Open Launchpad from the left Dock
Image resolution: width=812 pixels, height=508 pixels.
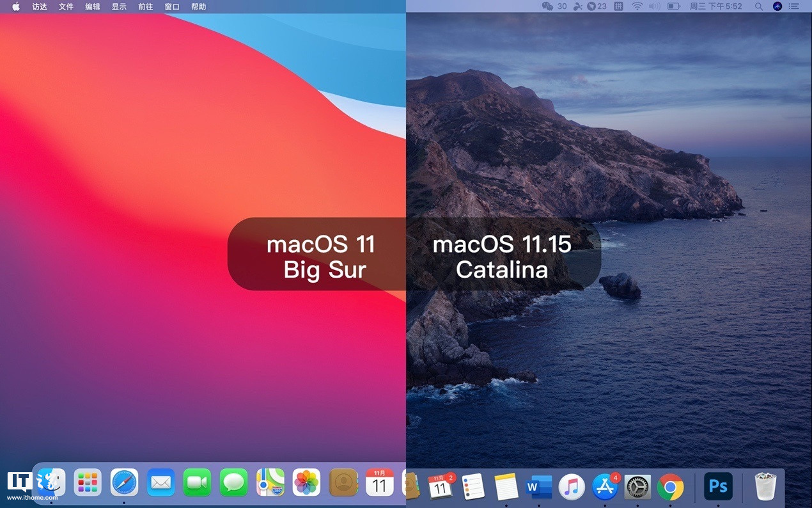click(x=88, y=486)
